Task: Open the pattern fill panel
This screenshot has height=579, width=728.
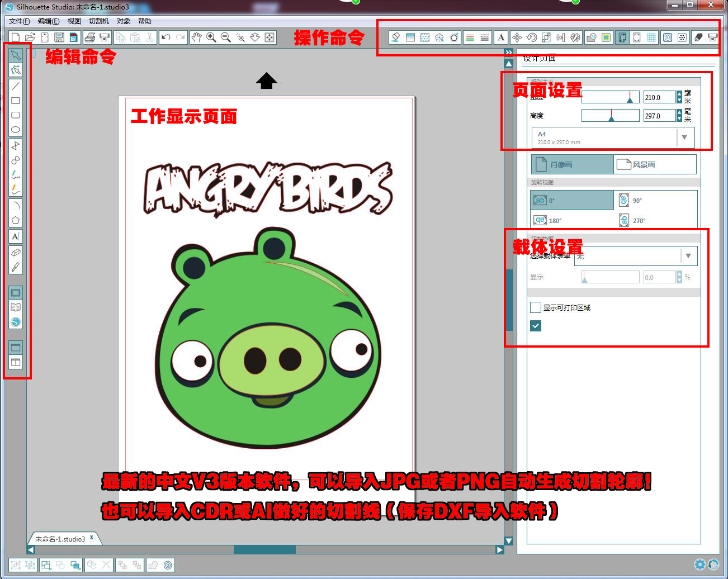Action: [x=425, y=37]
